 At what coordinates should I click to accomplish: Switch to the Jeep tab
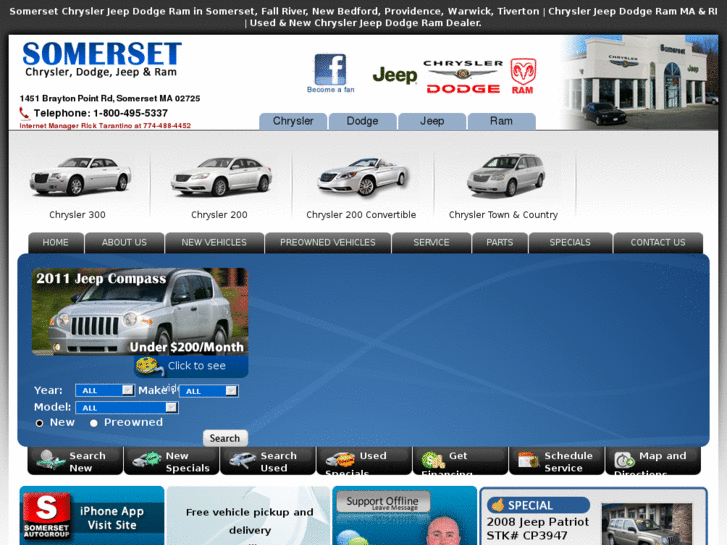click(432, 121)
